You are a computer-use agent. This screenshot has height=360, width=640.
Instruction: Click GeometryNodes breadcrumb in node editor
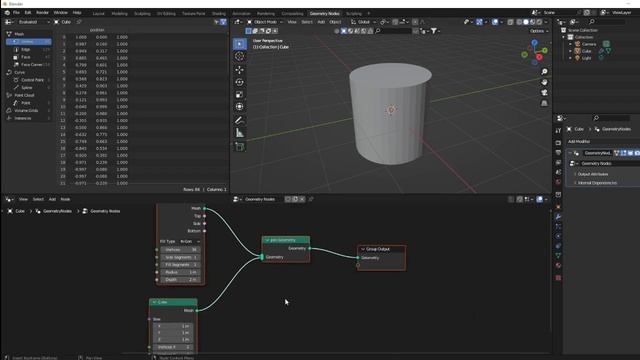[x=57, y=211]
